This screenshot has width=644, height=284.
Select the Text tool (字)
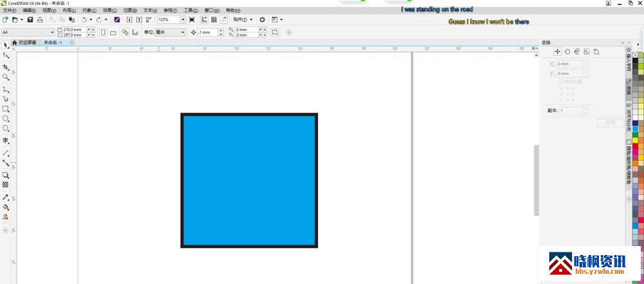point(5,141)
